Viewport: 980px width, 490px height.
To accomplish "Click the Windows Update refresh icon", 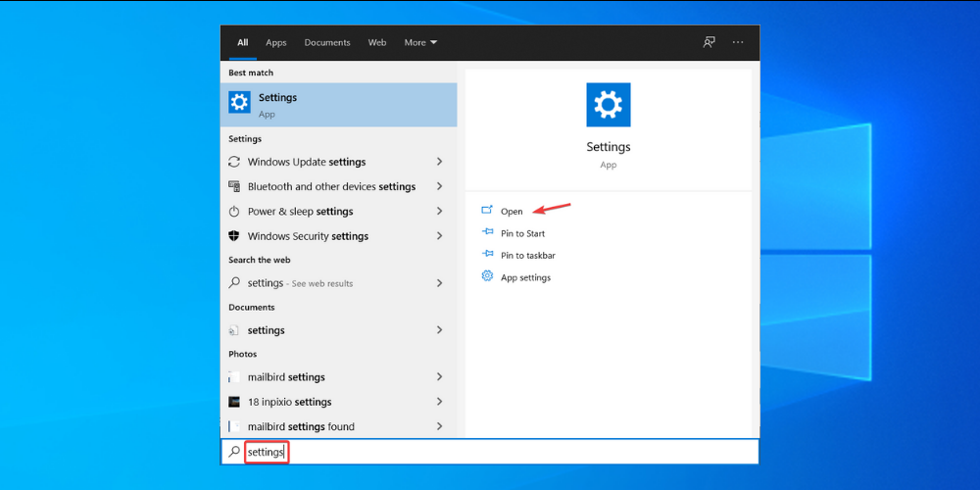I will click(234, 162).
